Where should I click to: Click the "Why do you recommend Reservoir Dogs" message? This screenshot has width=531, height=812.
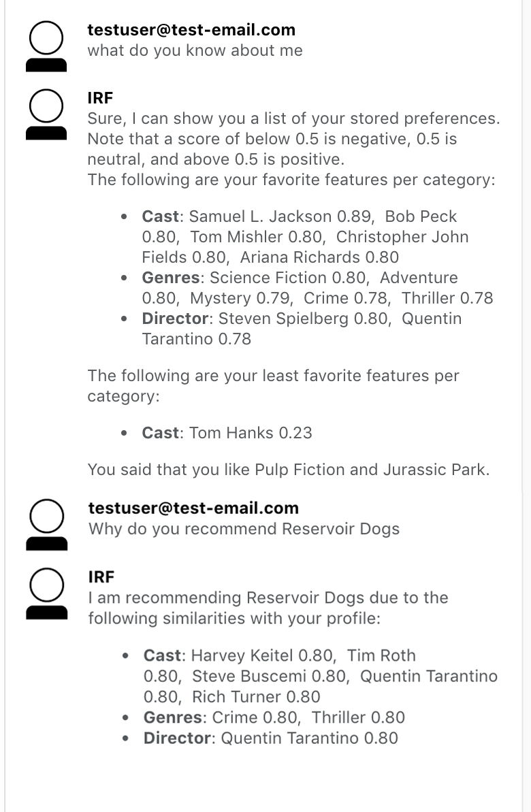(x=244, y=529)
